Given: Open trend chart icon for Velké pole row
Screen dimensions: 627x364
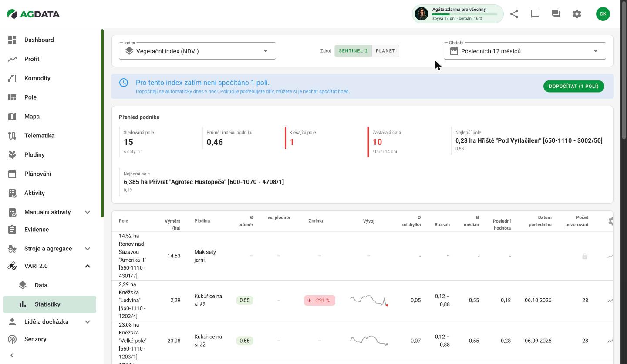Looking at the screenshot, I should click(x=610, y=341).
